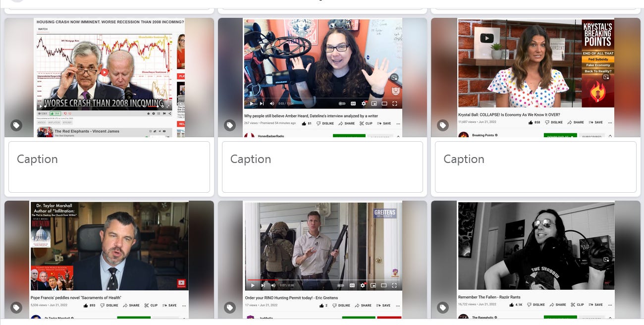Image resolution: width=644 pixels, height=325 pixels.
Task: Click the like icon with 81 on Amber Heard video
Action: tap(304, 123)
